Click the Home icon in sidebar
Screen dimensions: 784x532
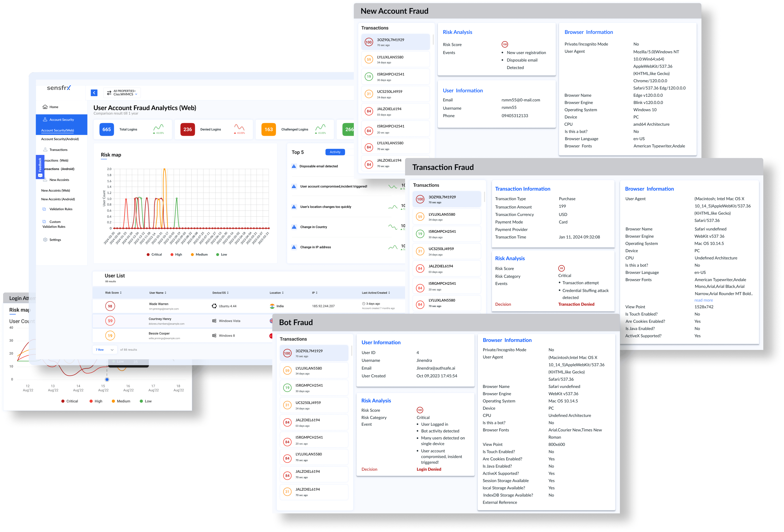pyautogui.click(x=45, y=107)
